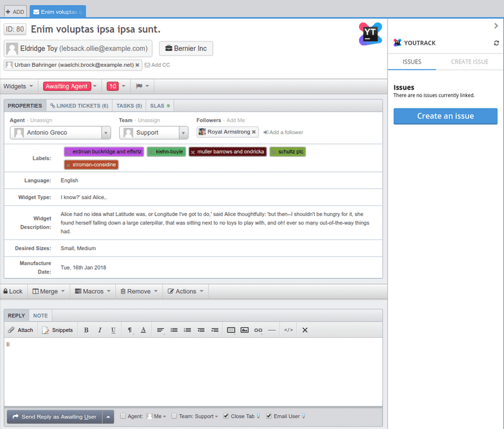Screen dimensions: 504x429
Task: Switch to the NOTE tab
Action: [x=40, y=315]
